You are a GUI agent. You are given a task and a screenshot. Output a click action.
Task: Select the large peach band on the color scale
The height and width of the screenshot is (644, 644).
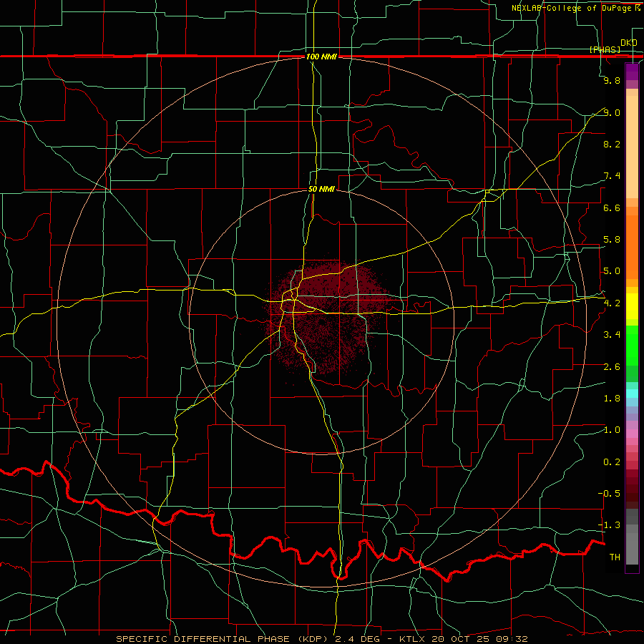[x=632, y=147]
